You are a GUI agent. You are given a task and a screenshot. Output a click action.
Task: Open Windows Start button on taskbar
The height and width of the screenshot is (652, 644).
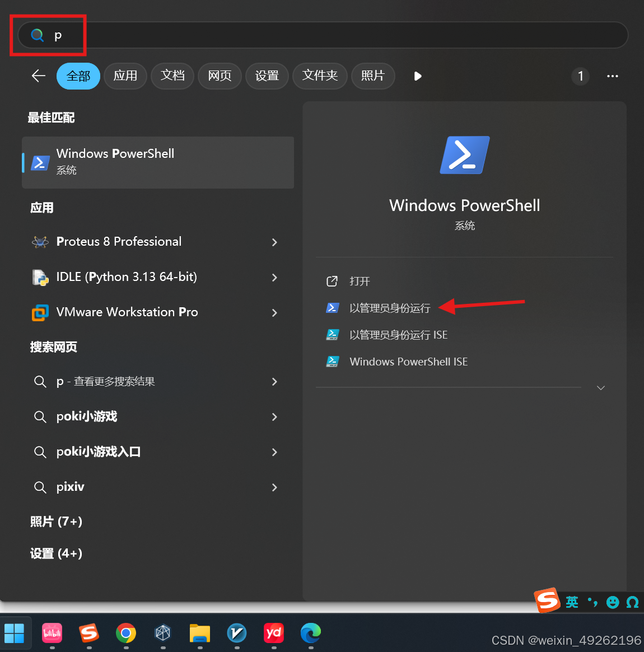click(x=15, y=634)
